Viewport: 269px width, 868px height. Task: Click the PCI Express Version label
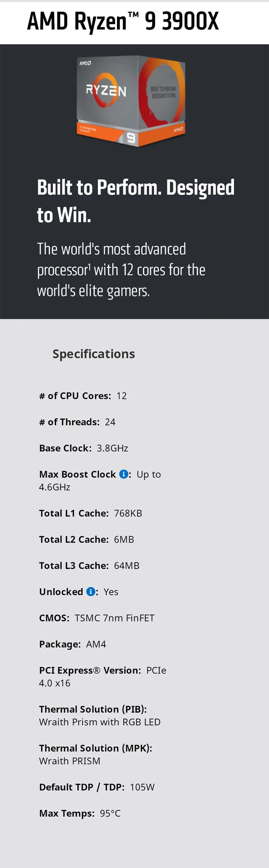click(x=90, y=670)
